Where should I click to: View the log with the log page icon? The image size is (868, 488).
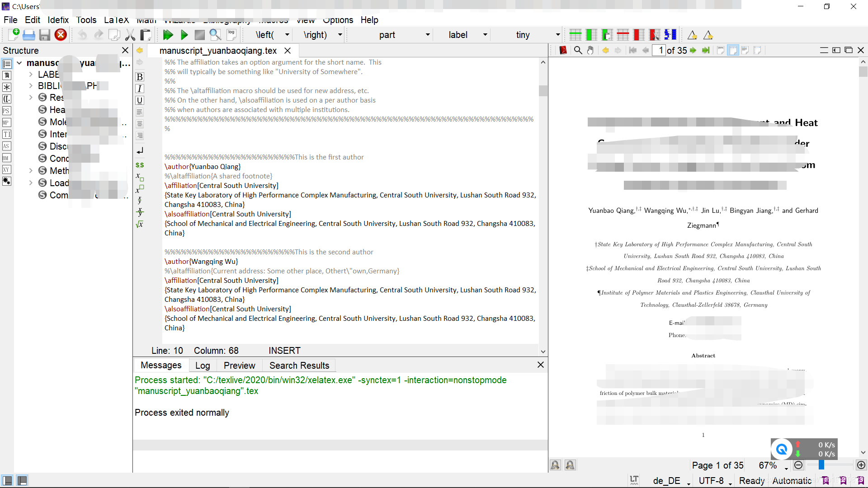pos(231,35)
